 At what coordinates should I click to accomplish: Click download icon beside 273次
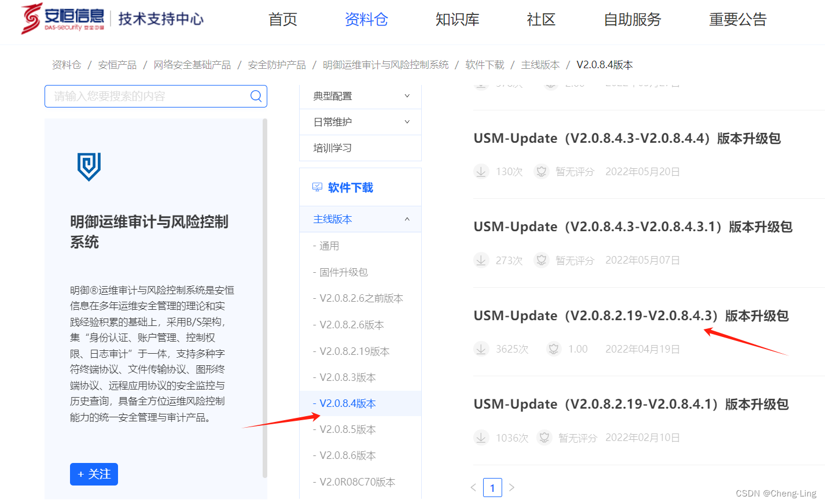[481, 260]
